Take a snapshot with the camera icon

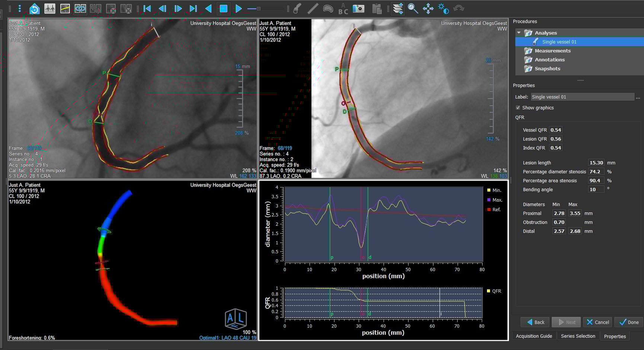click(358, 9)
